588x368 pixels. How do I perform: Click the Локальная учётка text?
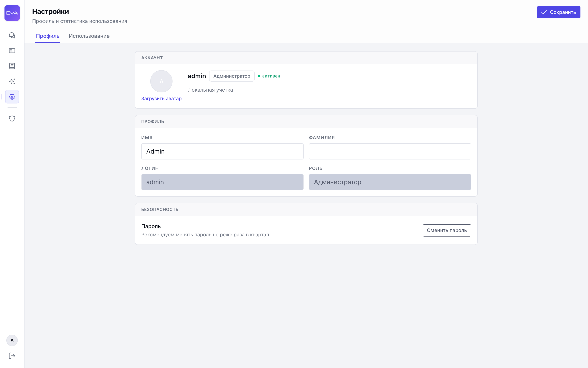(x=210, y=90)
